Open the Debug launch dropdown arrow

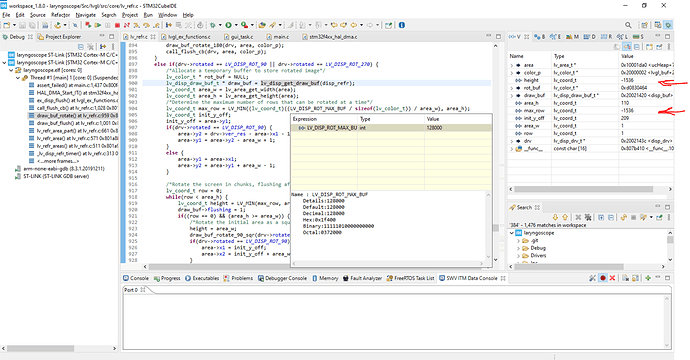coord(220,25)
